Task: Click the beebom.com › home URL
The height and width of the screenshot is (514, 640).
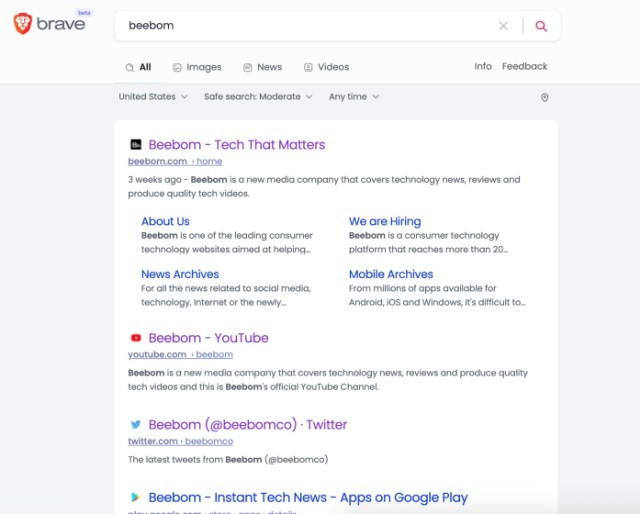Action: point(175,161)
